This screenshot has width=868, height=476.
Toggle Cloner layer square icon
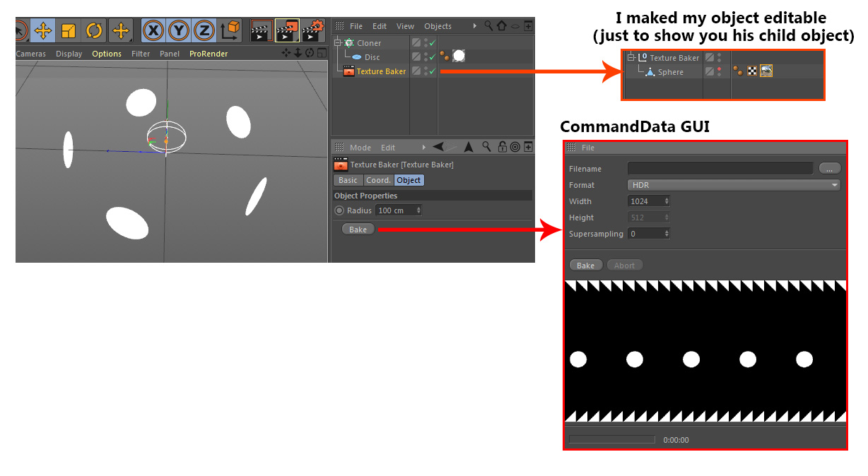pos(416,43)
